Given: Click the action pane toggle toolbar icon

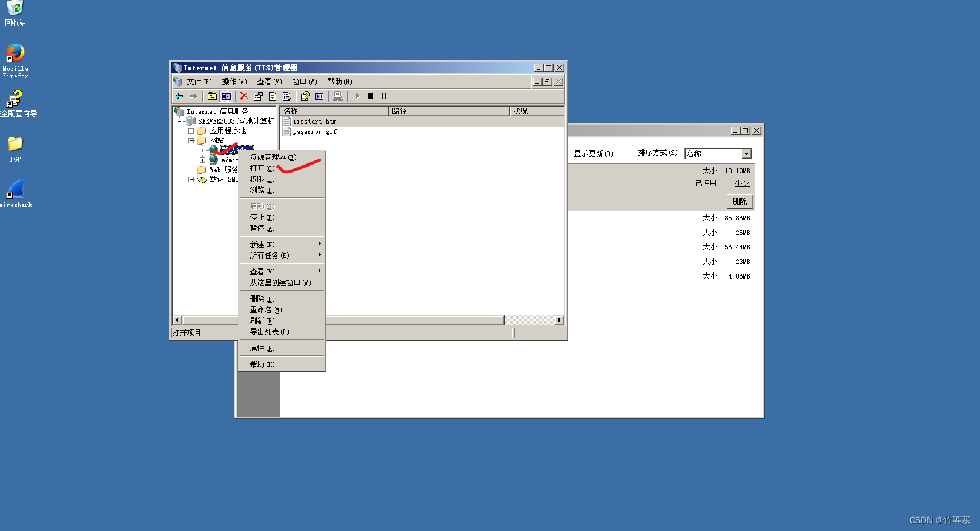Looking at the screenshot, I should coord(319,96).
